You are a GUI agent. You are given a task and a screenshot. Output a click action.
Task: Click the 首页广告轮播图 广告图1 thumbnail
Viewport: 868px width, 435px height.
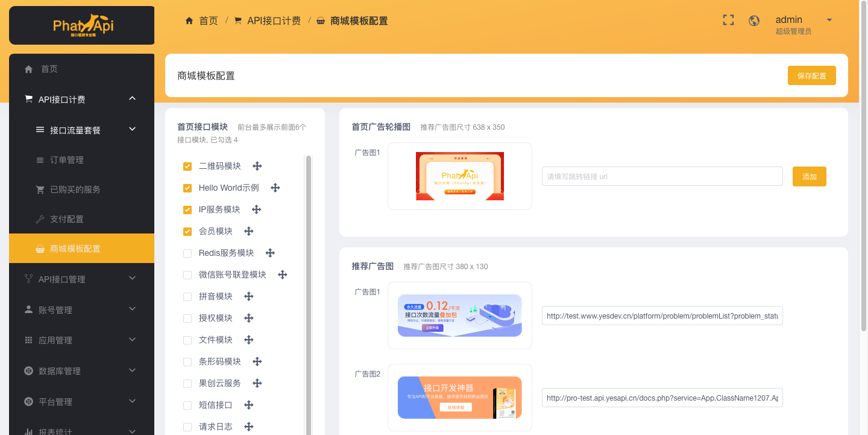click(460, 176)
